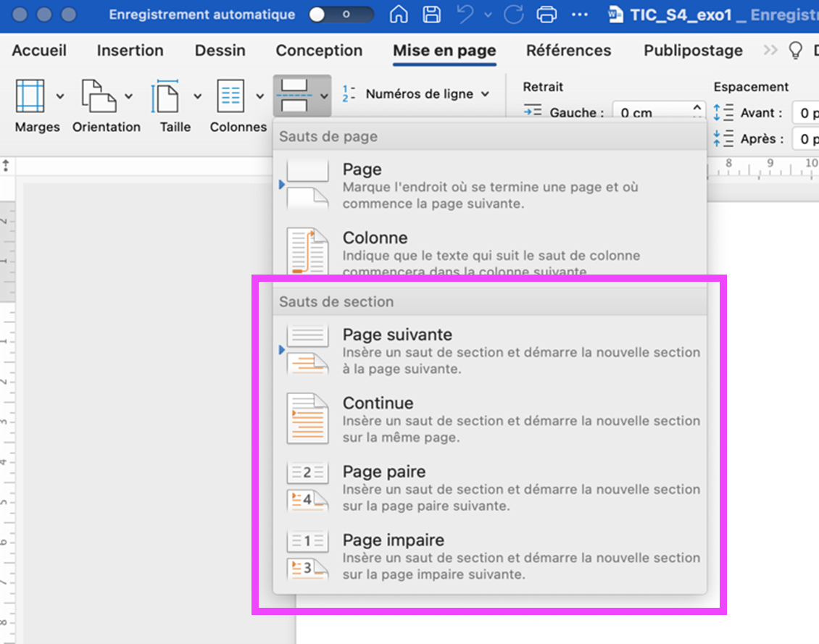
Task: Click the Espacement Avant icon
Action: point(723,112)
